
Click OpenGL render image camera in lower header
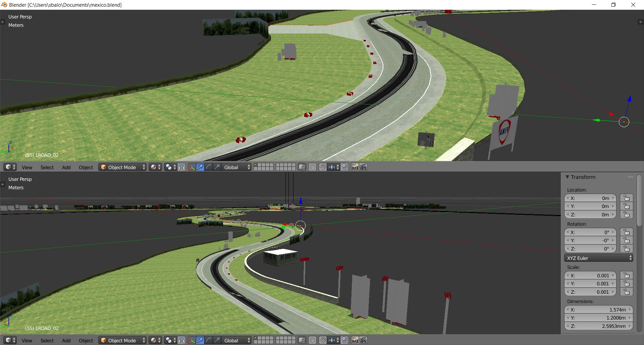coord(355,340)
